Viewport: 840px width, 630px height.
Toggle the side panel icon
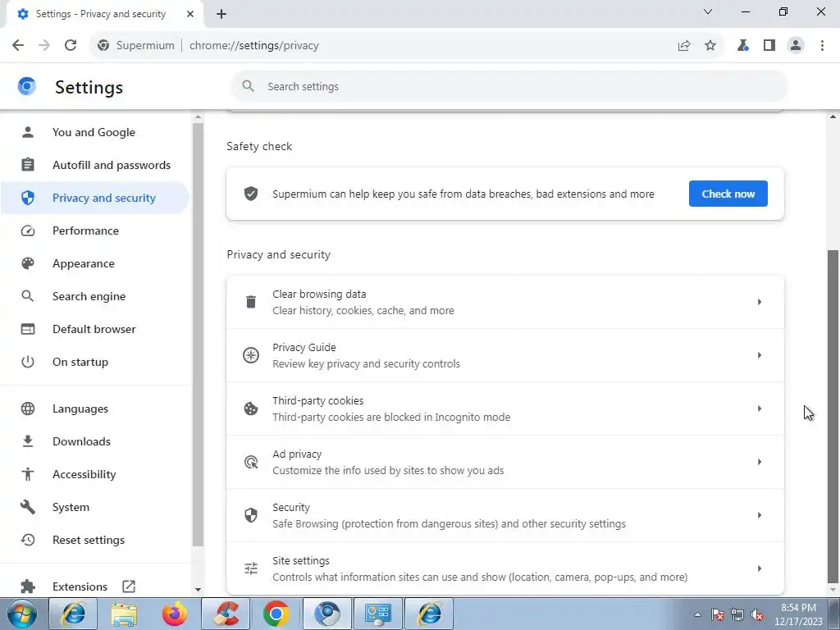[769, 46]
